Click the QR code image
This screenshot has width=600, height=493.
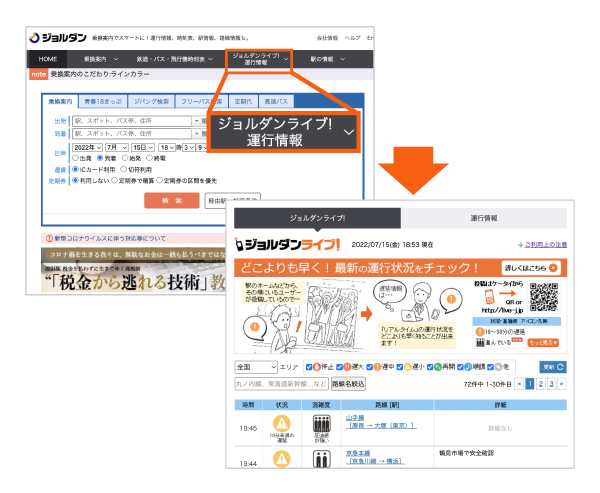pos(544,297)
